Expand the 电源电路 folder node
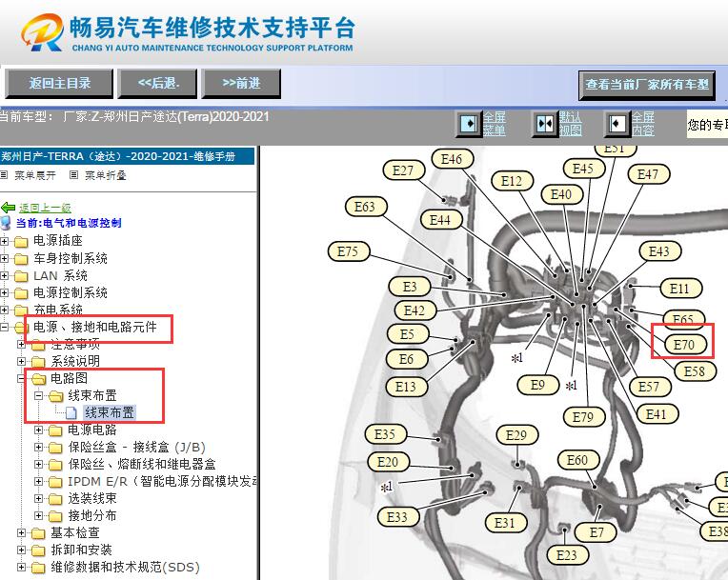 38,430
